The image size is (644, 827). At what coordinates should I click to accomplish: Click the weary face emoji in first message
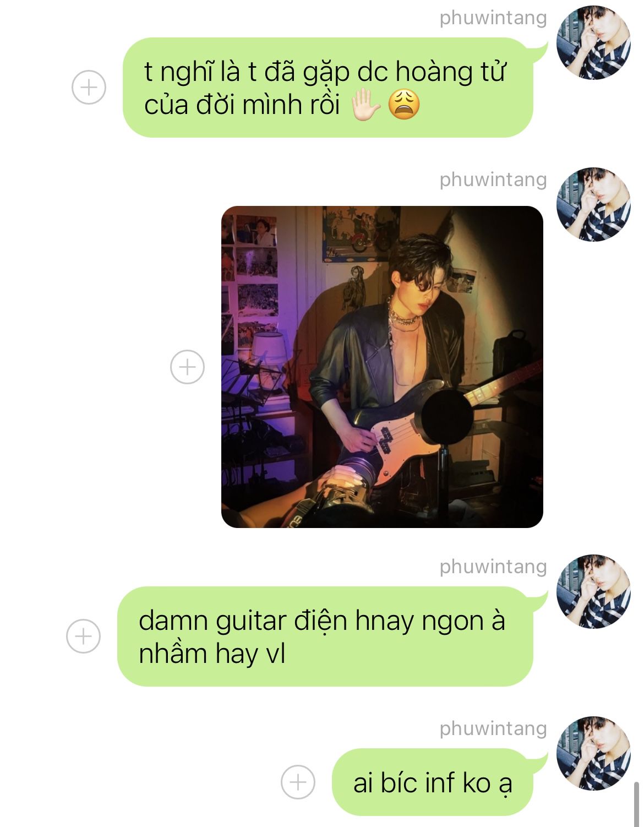click(x=404, y=105)
